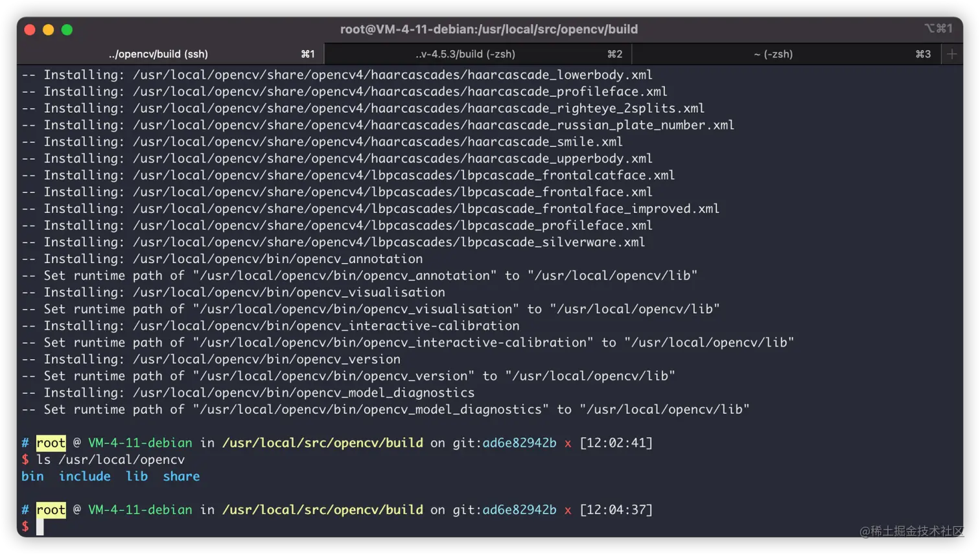
Task: Click the 'Installing: .../bin/opencv_version' line
Action: click(x=211, y=360)
